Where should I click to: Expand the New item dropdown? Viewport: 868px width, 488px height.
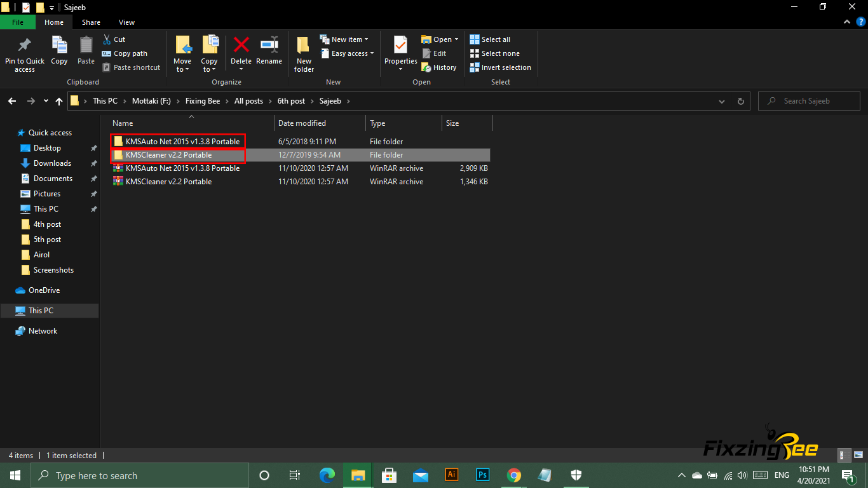click(366, 39)
